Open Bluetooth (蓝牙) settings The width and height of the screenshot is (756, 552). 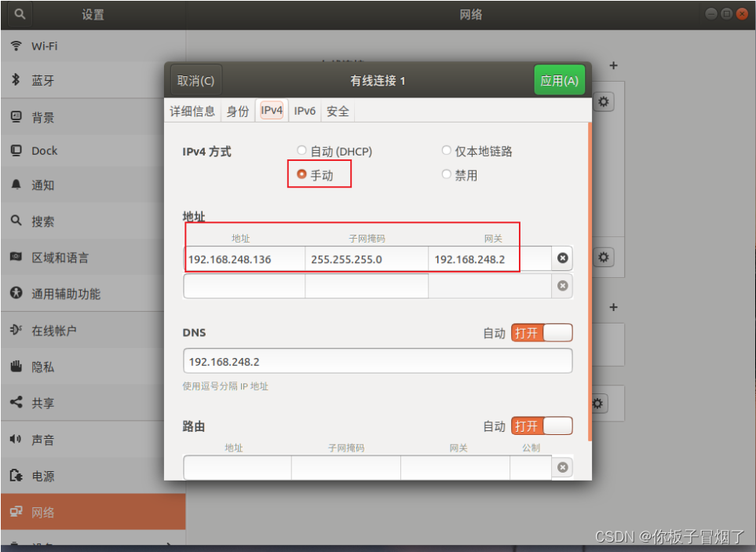tap(93, 80)
